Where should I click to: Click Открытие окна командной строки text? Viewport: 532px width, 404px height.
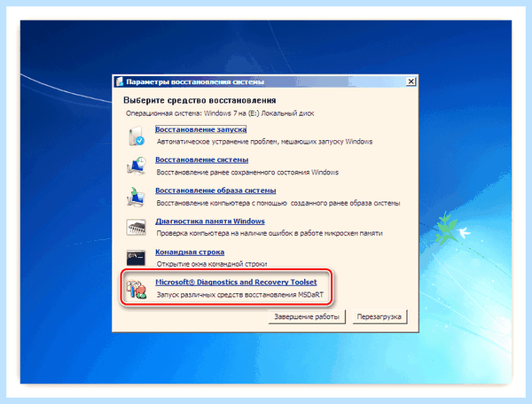212,264
